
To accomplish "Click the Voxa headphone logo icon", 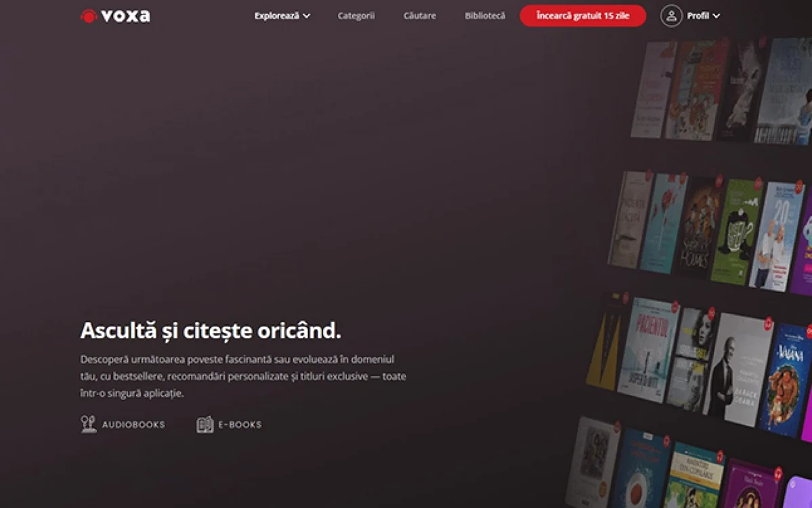I will [x=89, y=16].
